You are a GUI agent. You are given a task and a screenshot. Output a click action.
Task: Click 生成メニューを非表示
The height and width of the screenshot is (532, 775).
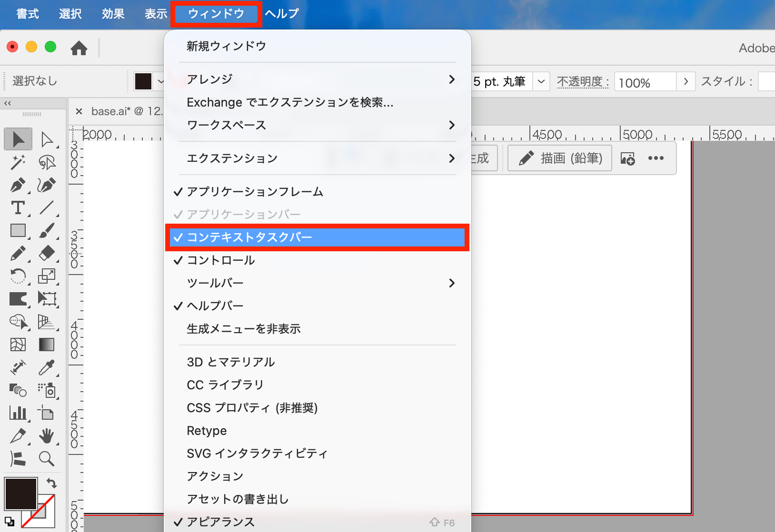tap(317, 328)
